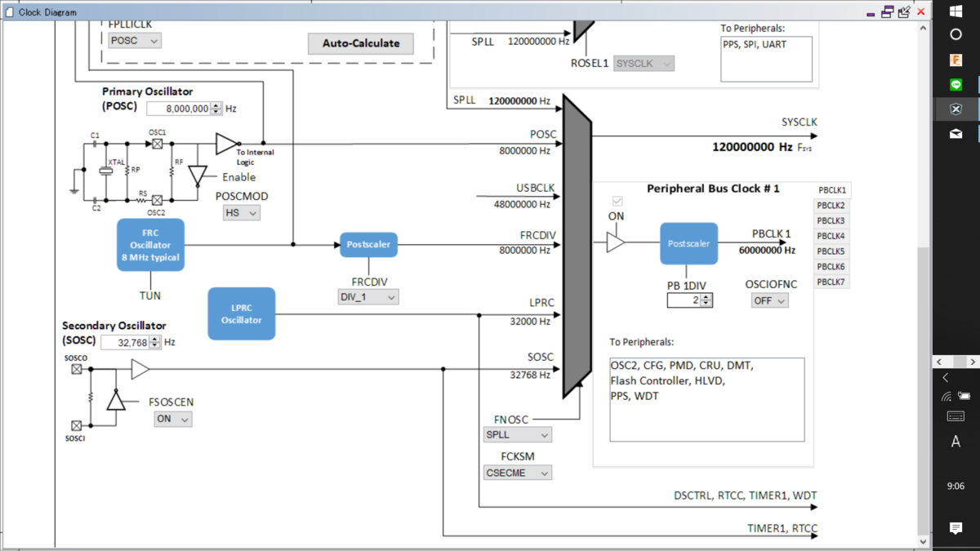This screenshot has width=980, height=551.
Task: Click the Auto-Calculate button
Action: click(361, 43)
